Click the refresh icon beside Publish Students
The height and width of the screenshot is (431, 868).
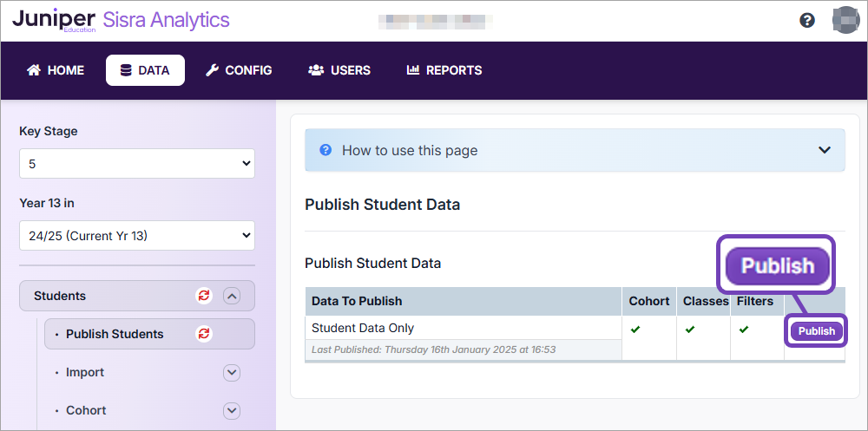pos(204,334)
